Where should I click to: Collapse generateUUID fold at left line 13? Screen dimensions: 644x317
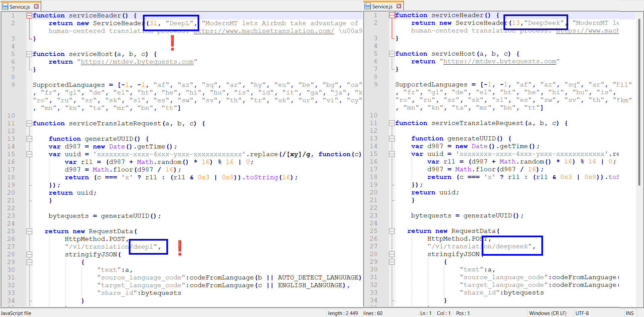30,139
